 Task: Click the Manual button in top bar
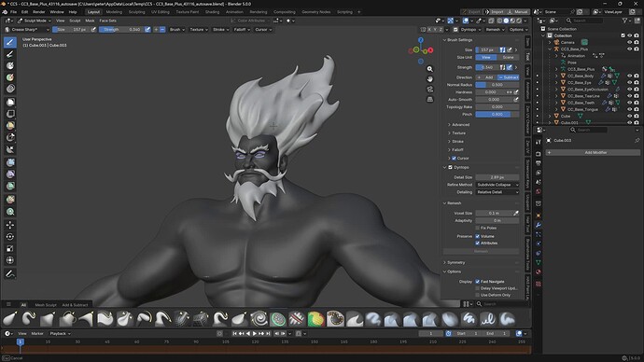pos(518,12)
